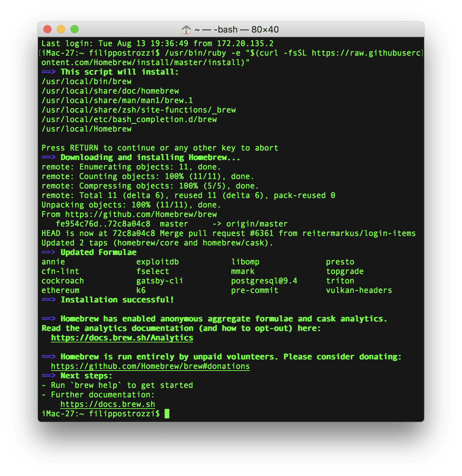Click the formula name "triton"
This screenshot has height=476, width=462.
[x=340, y=281]
